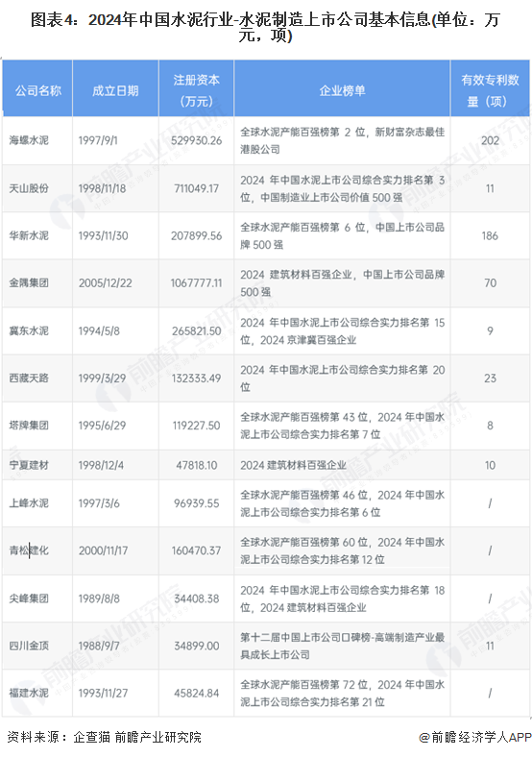Click the date 2000/11/17
This screenshot has height=757, width=532.
[x=104, y=550]
